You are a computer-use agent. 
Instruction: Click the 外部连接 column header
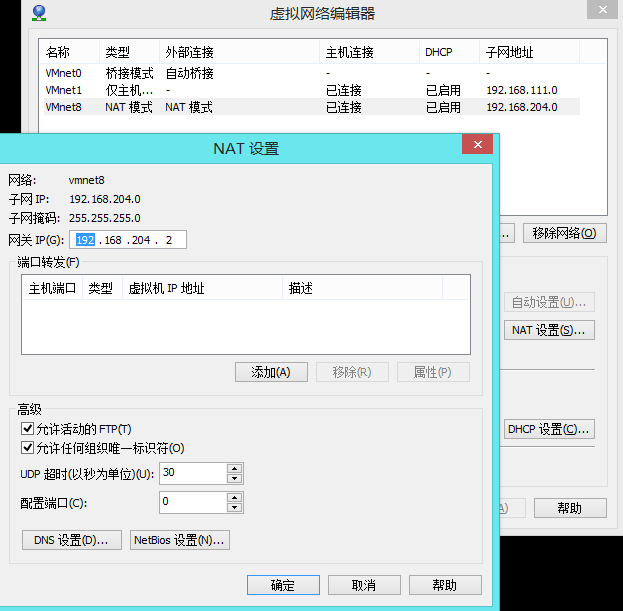pos(240,52)
